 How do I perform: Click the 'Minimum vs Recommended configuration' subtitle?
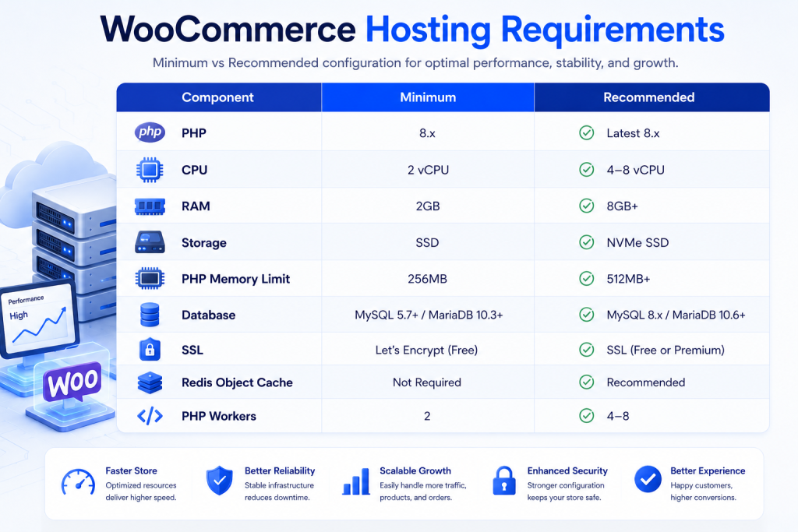415,63
